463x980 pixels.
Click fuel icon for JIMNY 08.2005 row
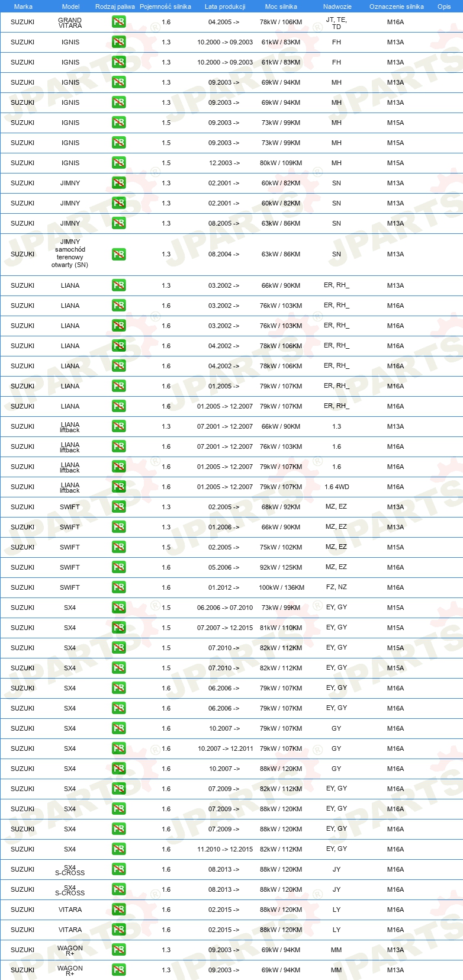click(119, 223)
